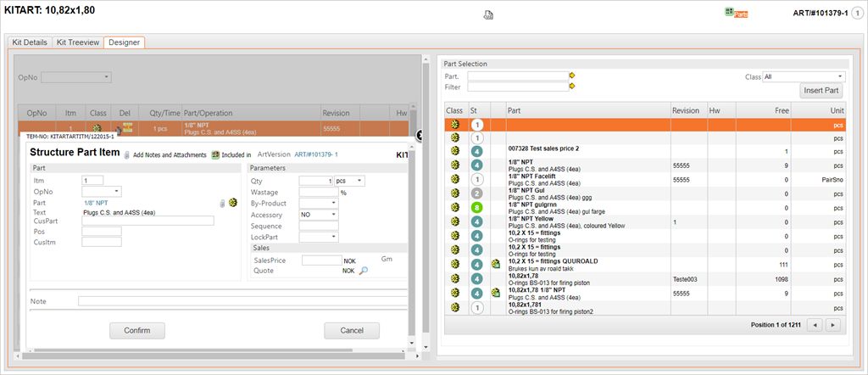Expand the Qty unit pcs dropdown
The height and width of the screenshot is (375, 868).
pos(348,181)
